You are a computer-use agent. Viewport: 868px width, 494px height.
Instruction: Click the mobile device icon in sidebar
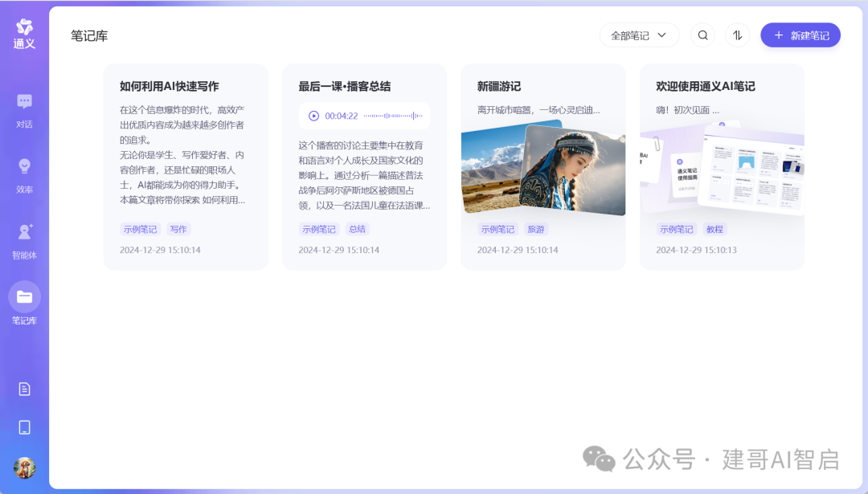(24, 428)
